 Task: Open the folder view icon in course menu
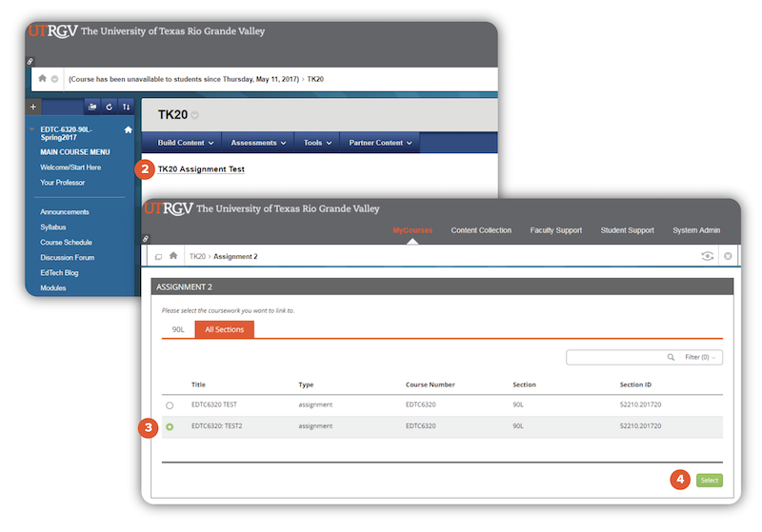(92, 107)
